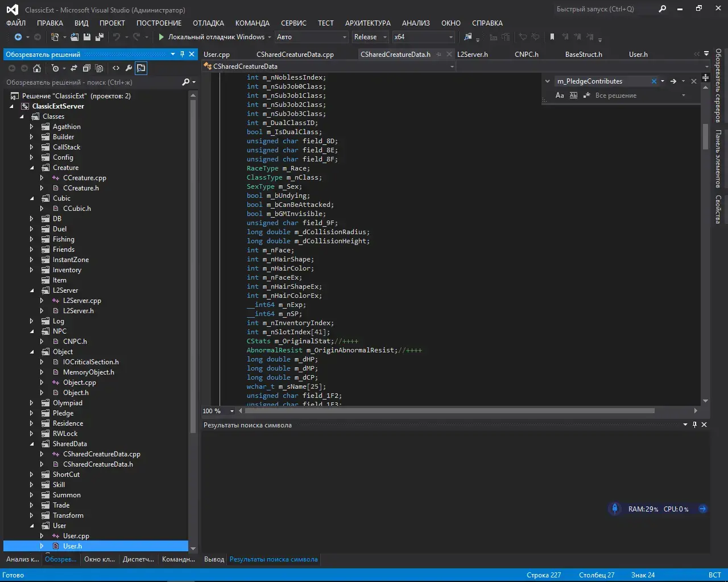The width and height of the screenshot is (728, 582).
Task: Select the ClassicExtServer project node
Action: (58, 106)
